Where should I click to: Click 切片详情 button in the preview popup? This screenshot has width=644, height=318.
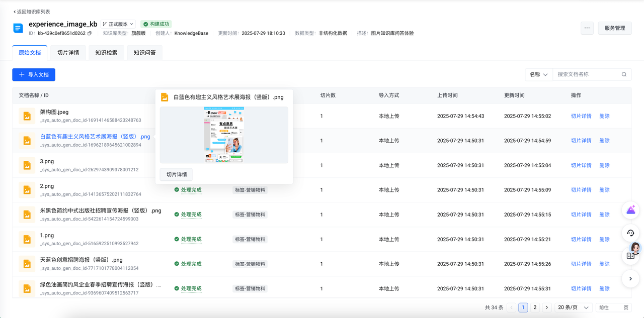pos(177,174)
